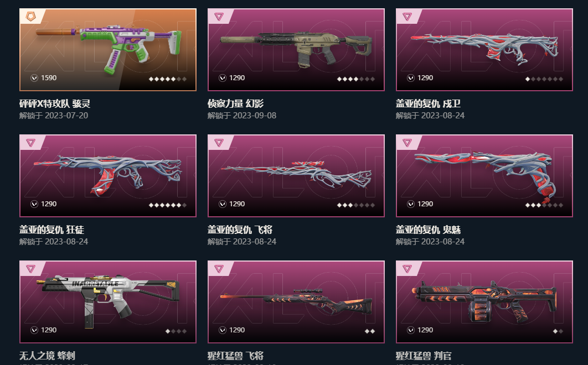Click the tier badge on 盖亚的复仇 狂徒 card
This screenshot has height=365, width=588.
click(30, 142)
